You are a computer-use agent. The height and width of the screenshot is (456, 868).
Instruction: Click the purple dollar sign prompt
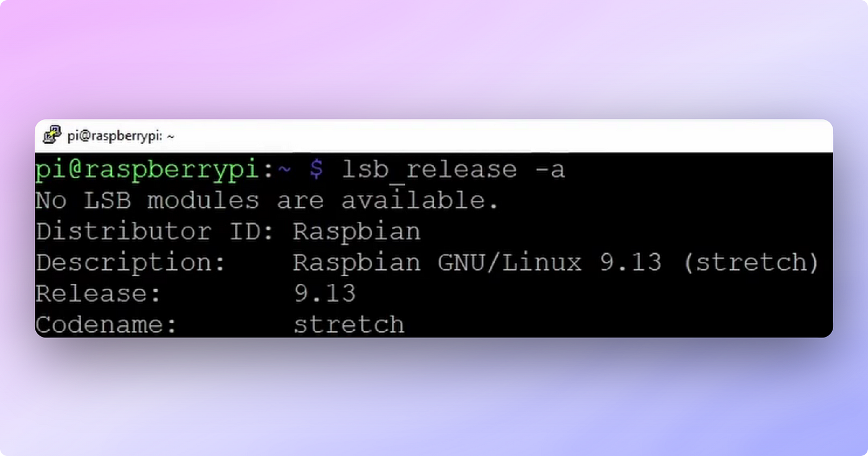(316, 170)
